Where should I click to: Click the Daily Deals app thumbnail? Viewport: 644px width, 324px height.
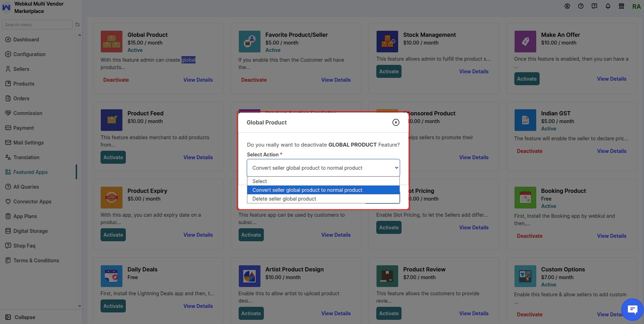pyautogui.click(x=111, y=276)
